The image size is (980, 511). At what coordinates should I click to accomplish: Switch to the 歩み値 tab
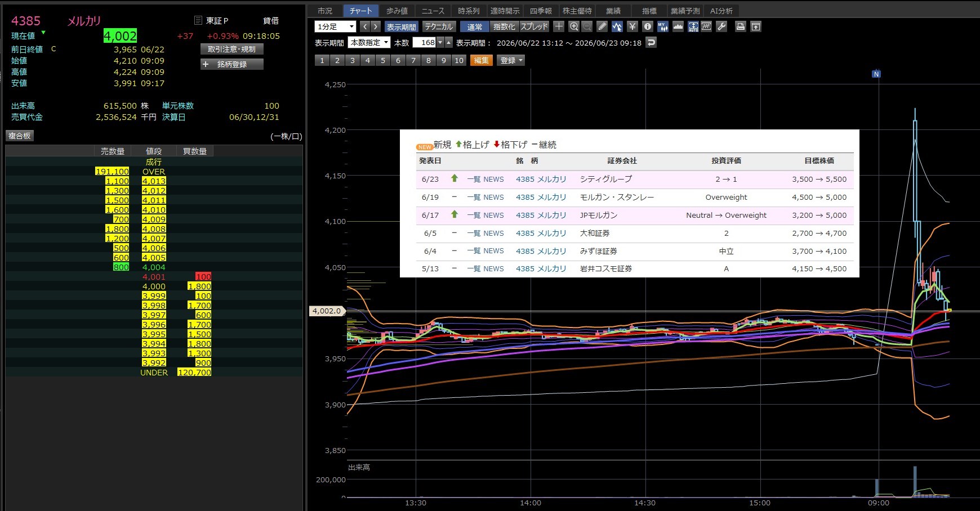[397, 11]
